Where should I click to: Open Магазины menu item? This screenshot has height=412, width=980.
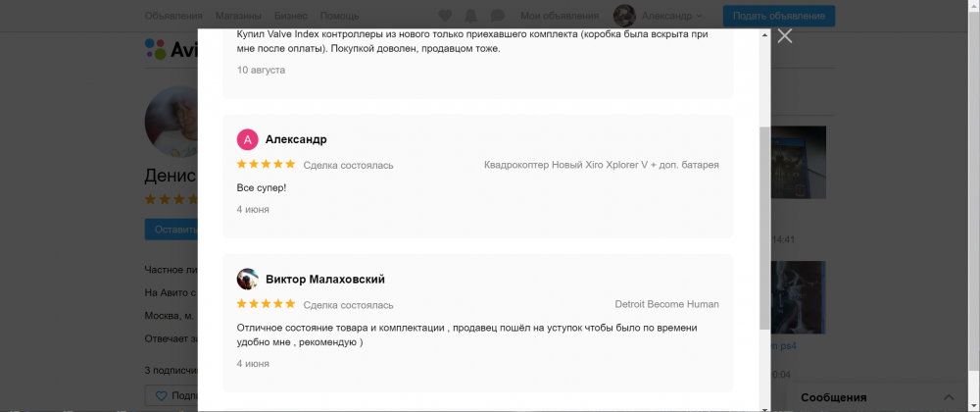point(238,16)
